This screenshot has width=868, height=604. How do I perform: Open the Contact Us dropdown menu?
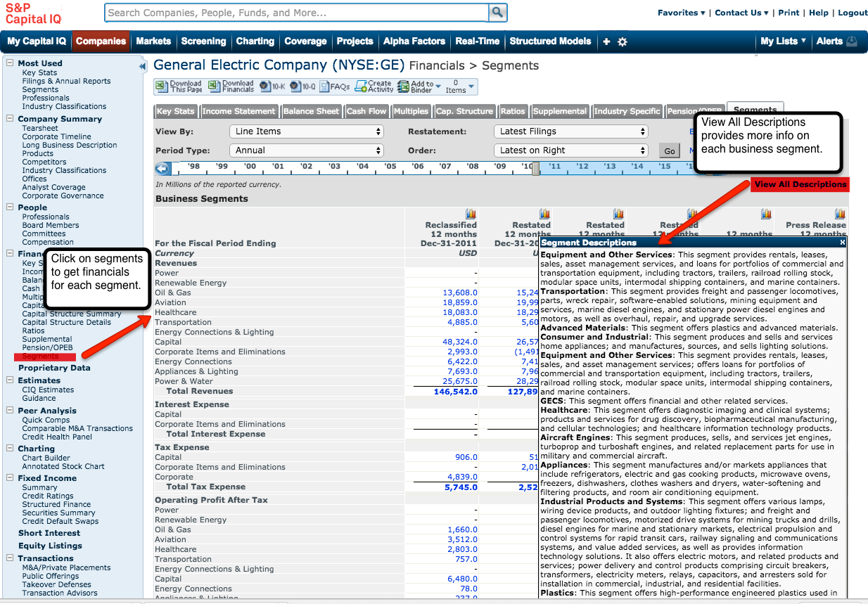(743, 13)
